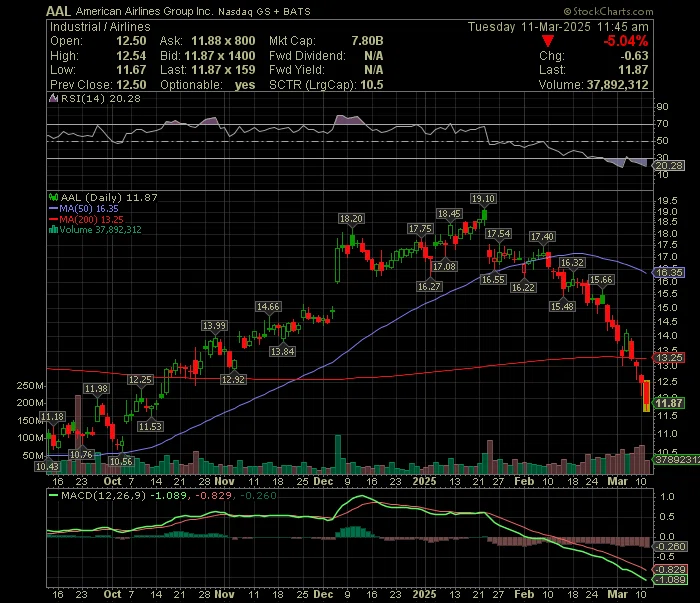
Task: Click the 13.84 price label
Action: [283, 352]
